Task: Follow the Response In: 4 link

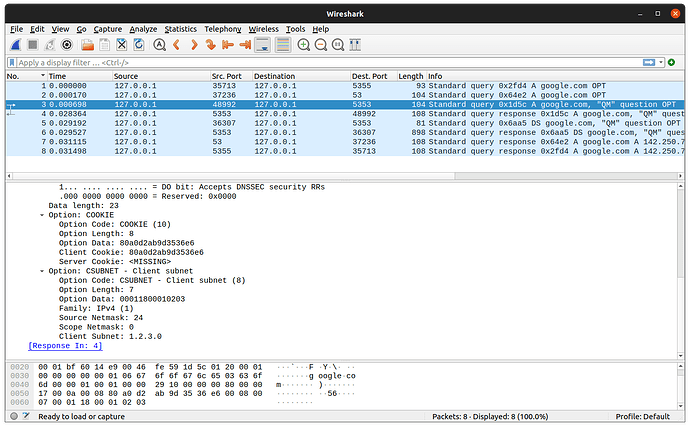Action: click(x=65, y=346)
